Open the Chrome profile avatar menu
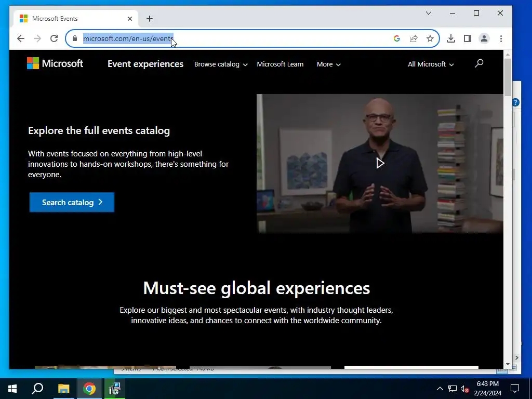 (x=484, y=38)
